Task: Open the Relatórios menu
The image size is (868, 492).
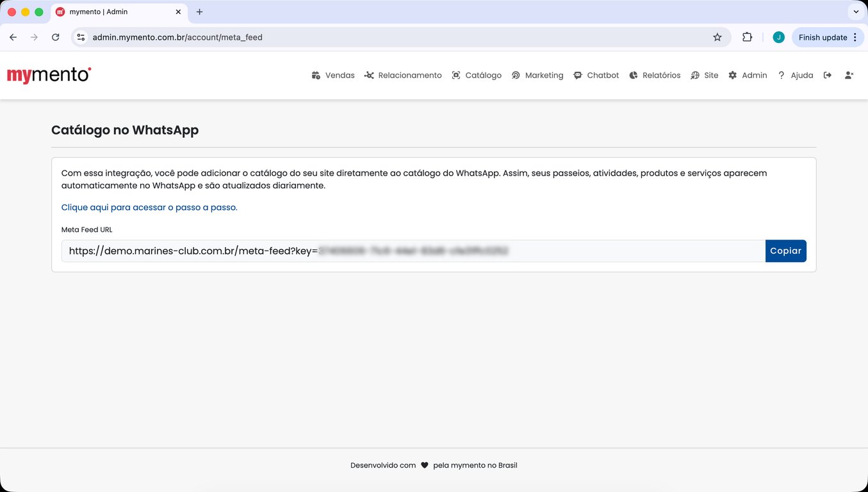Action: point(655,75)
